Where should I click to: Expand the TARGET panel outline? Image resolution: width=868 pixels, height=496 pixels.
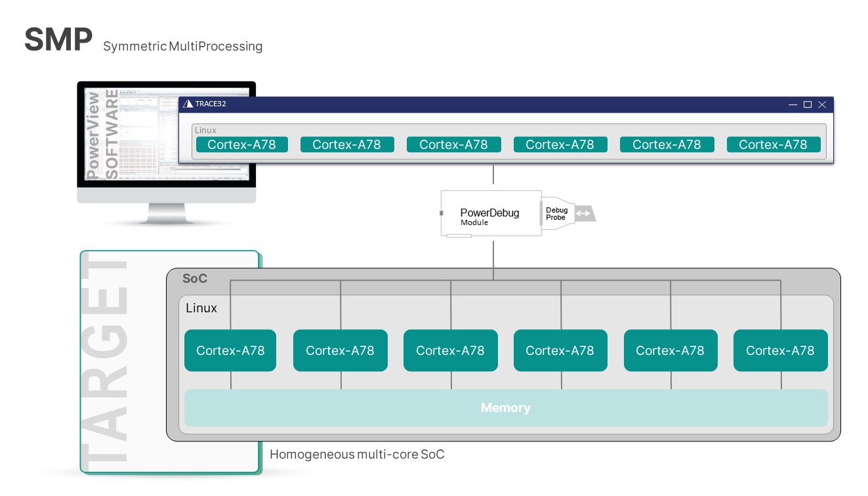104,361
